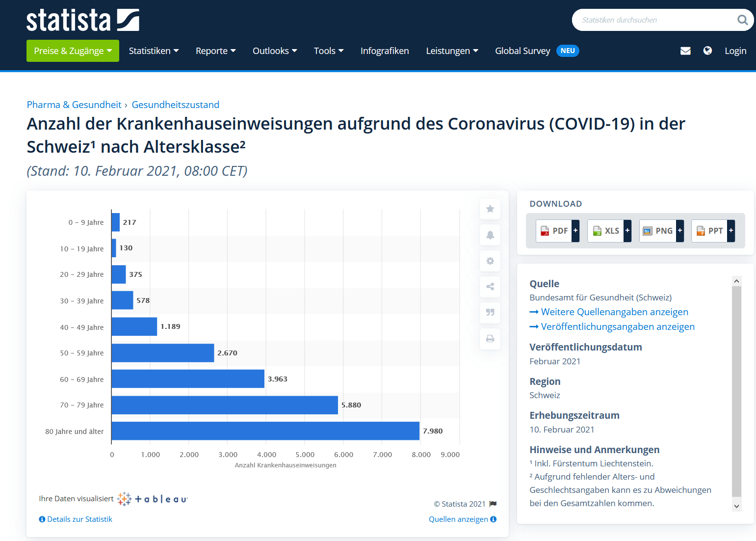Expand the Outlooks dropdown
Viewport: 756px width, 541px height.
click(275, 51)
